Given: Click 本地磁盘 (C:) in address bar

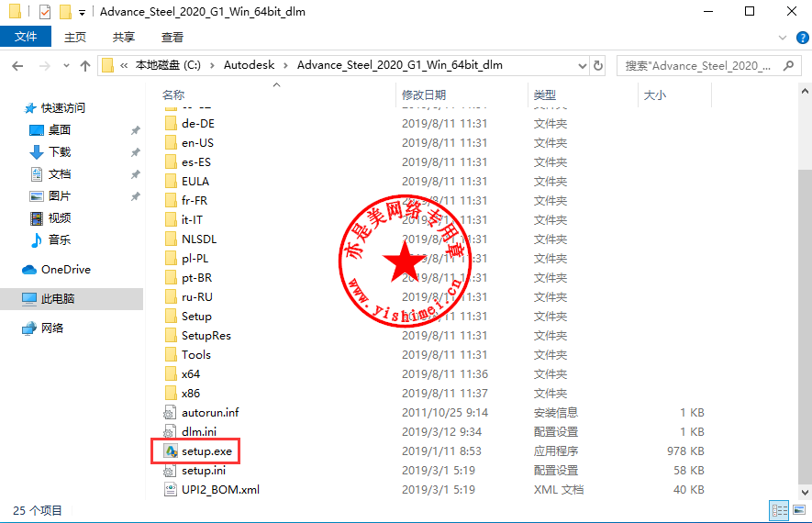Looking at the screenshot, I should [168, 65].
